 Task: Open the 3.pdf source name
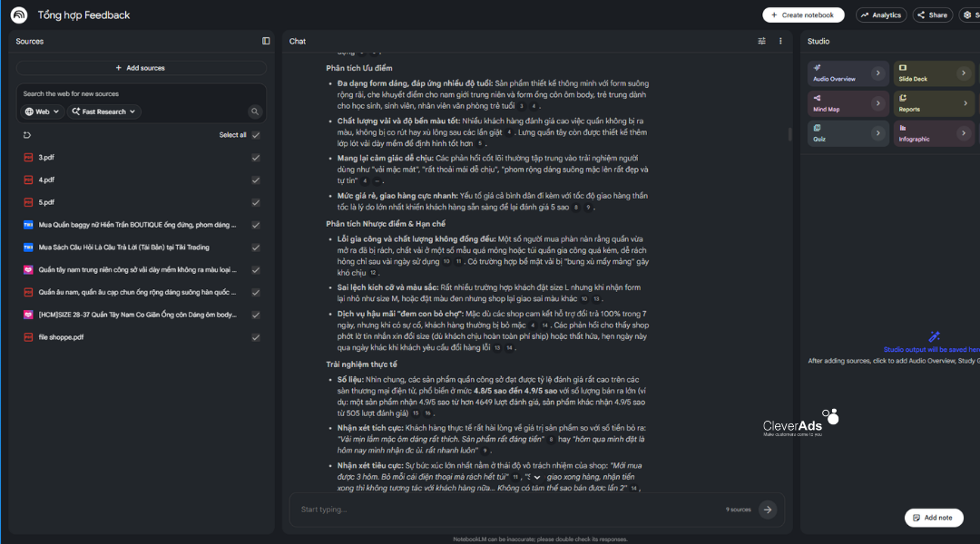tap(46, 158)
